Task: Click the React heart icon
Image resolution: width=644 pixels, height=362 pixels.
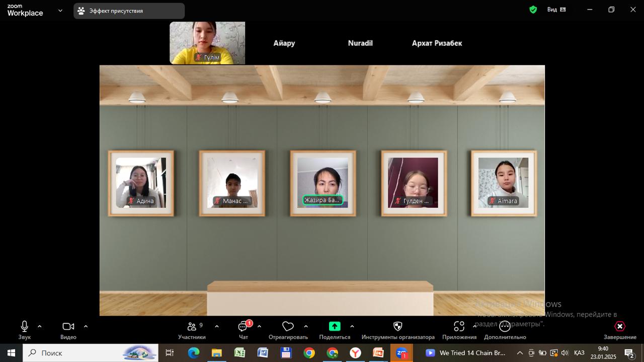Action: pos(288,326)
